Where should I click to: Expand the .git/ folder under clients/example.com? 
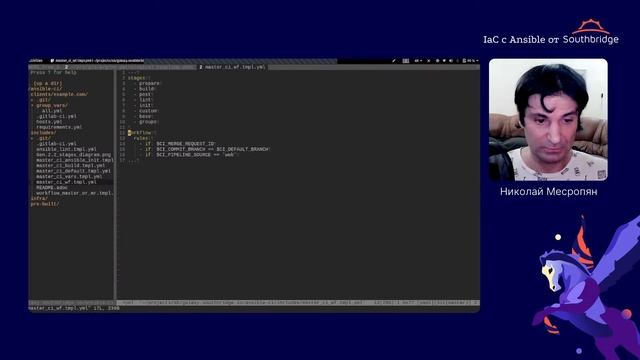(x=41, y=100)
